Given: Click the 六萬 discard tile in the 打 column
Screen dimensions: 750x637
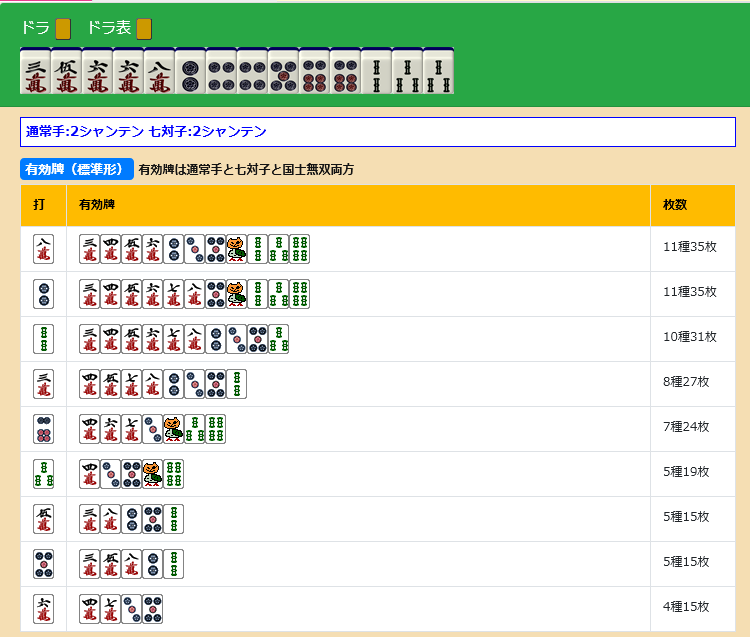Looking at the screenshot, I should [43, 609].
